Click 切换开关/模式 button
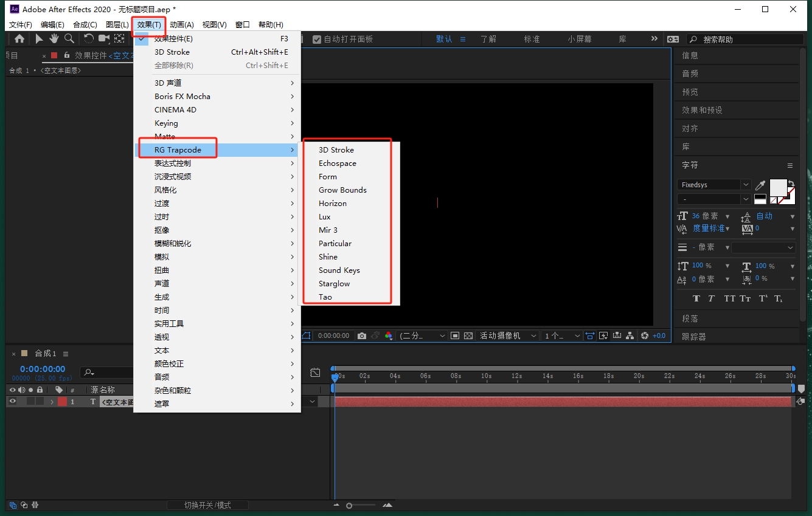Image resolution: width=812 pixels, height=516 pixels. [x=207, y=505]
